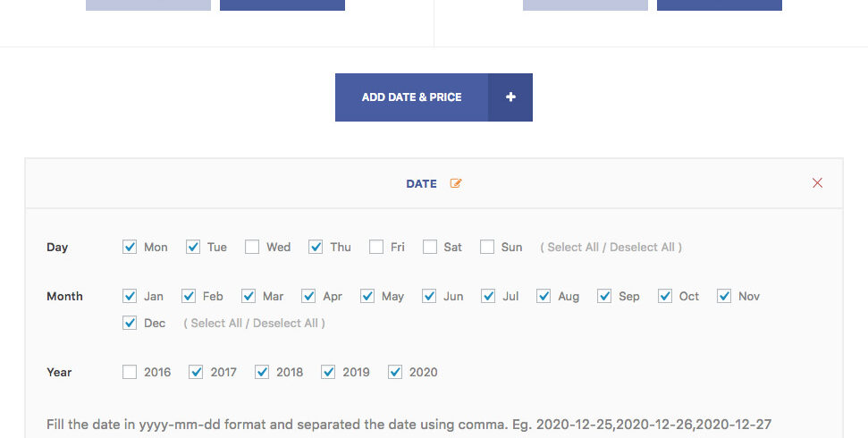Check the 2016 year checkbox

[131, 373]
